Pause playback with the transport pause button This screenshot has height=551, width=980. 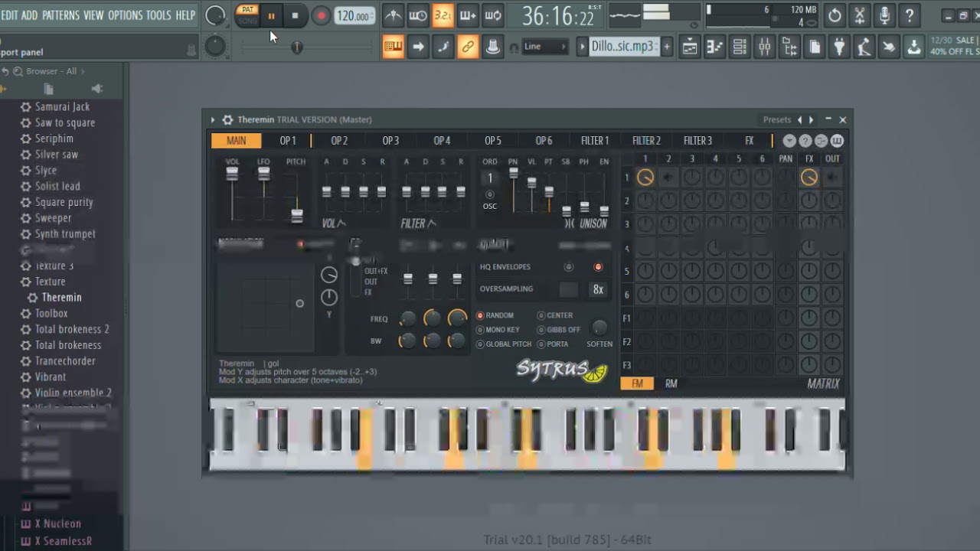pos(271,15)
